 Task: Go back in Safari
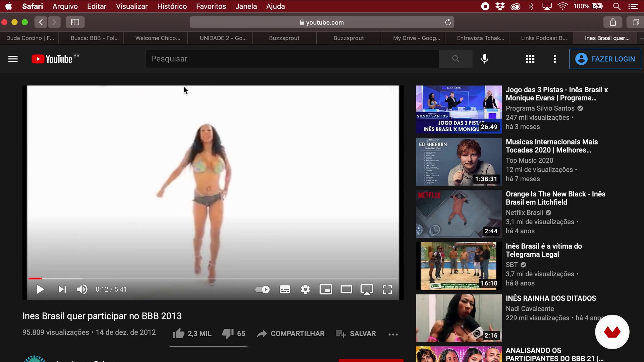(41, 22)
